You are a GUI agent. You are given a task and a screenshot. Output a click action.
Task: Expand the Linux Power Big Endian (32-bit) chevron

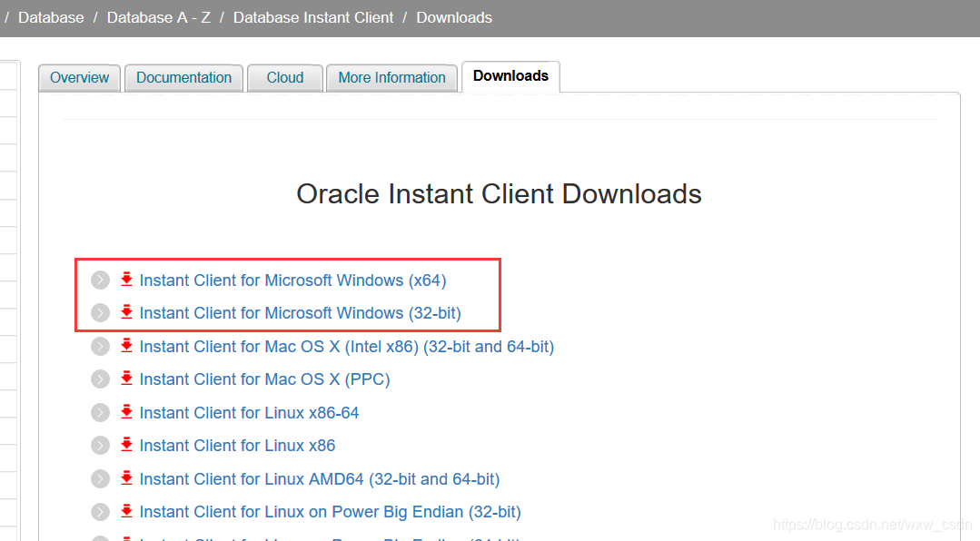tap(100, 512)
